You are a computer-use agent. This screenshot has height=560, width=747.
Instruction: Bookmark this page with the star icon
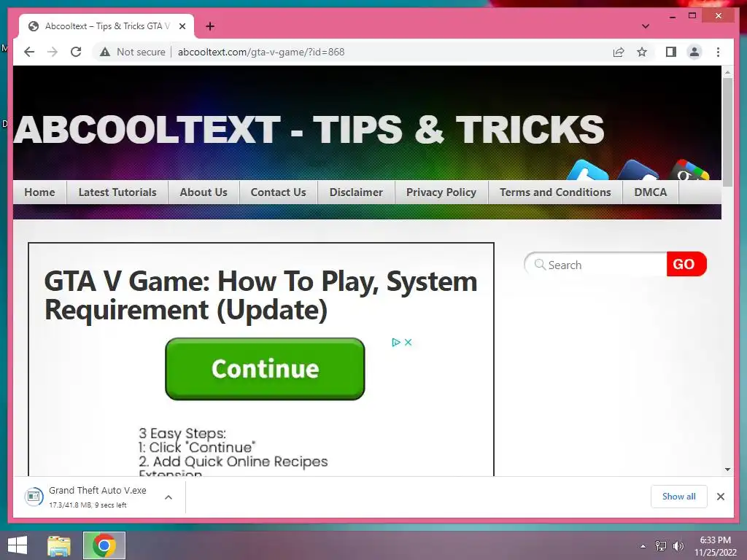click(x=642, y=52)
